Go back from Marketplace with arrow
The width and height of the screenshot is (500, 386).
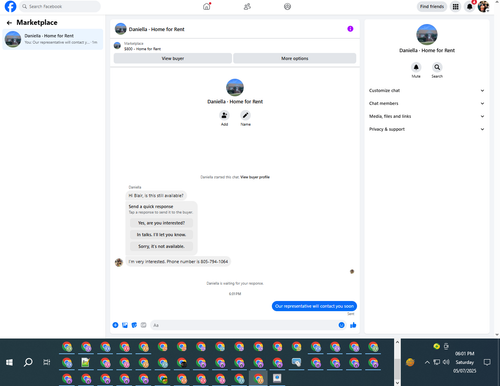9,23
